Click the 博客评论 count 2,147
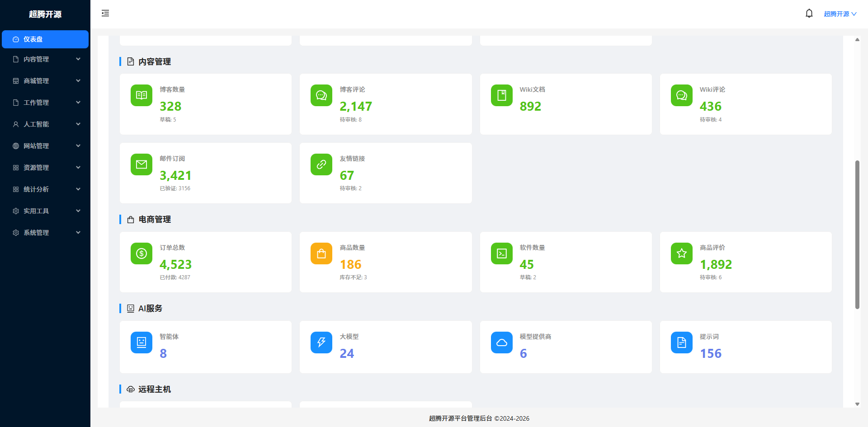This screenshot has height=427, width=868. (356, 107)
